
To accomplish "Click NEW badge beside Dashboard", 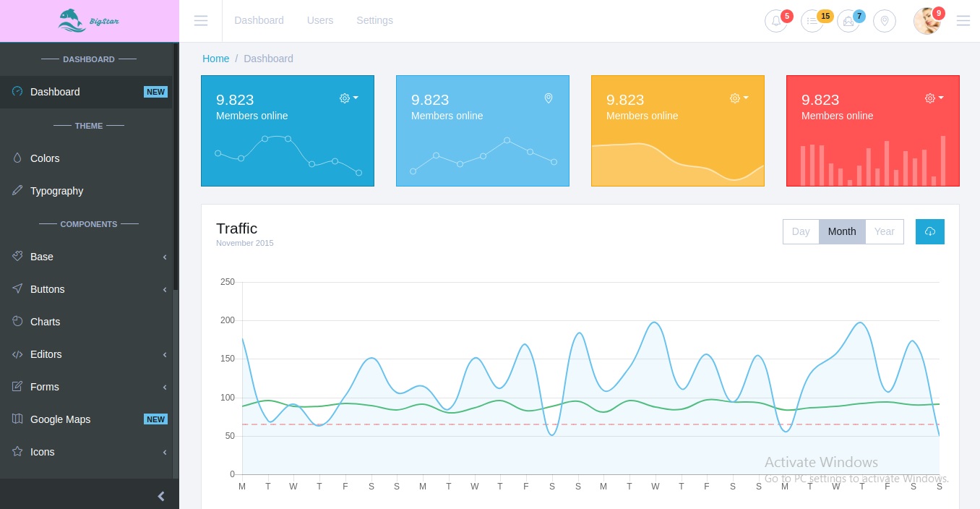I will 155,92.
